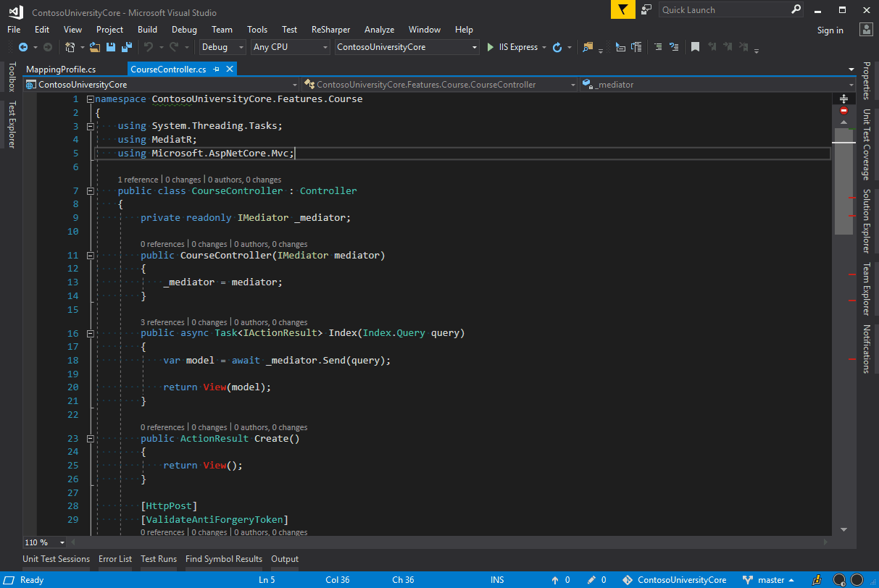879x588 pixels.
Task: Open the Error List tab
Action: (x=115, y=559)
